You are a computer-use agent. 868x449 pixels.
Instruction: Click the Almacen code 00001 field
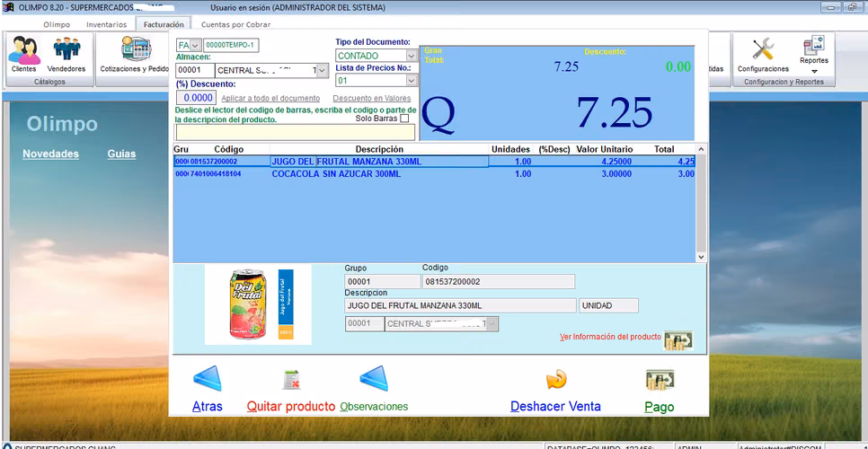pos(195,70)
